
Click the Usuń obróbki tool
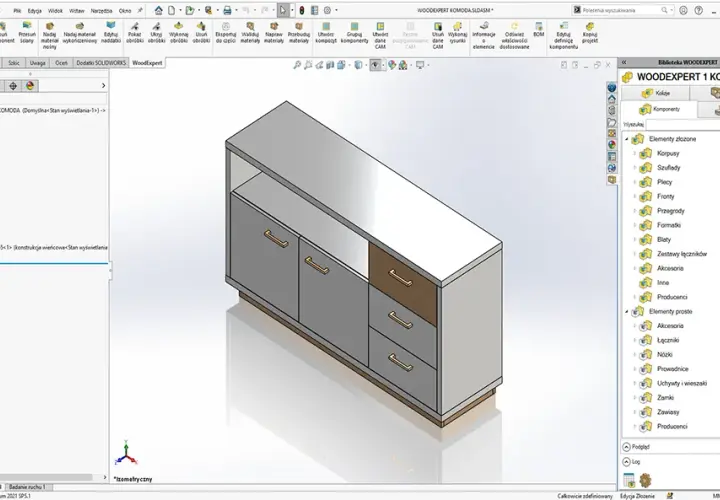pos(201,32)
